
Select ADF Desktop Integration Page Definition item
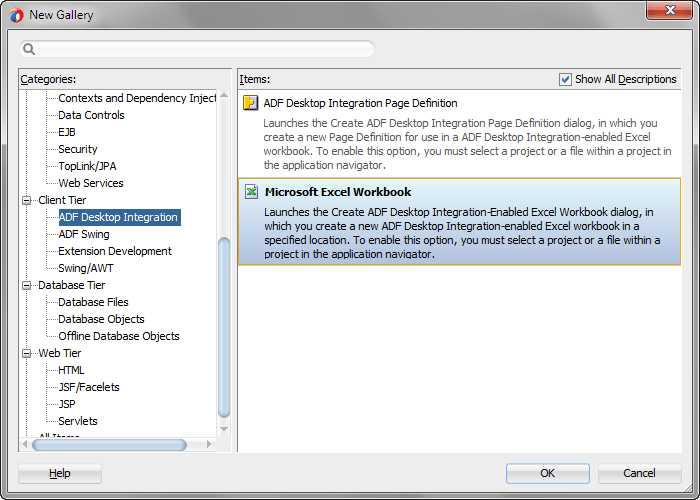[360, 103]
